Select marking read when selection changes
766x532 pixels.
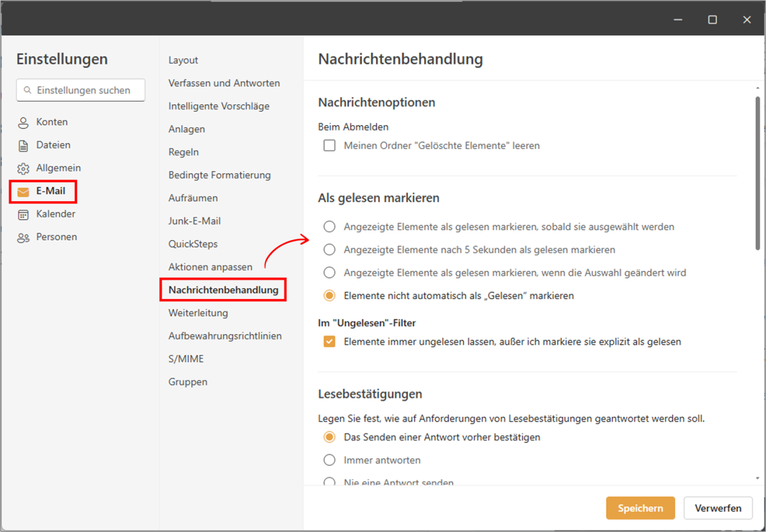329,272
